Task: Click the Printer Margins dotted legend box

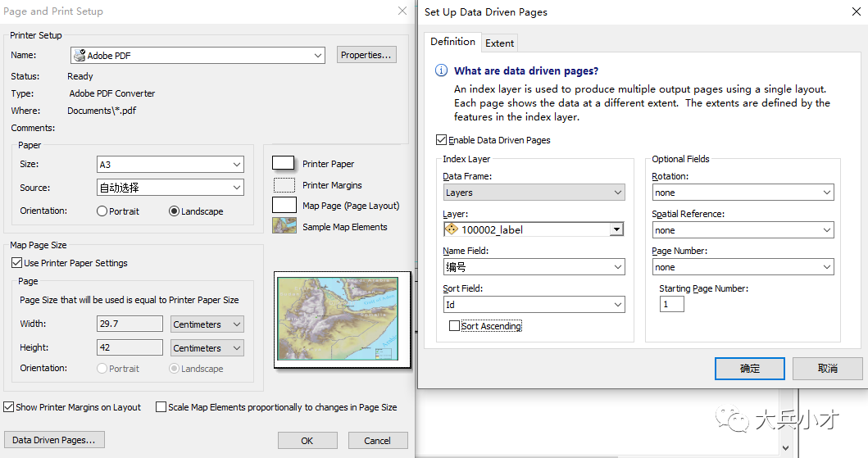Action: click(x=284, y=184)
